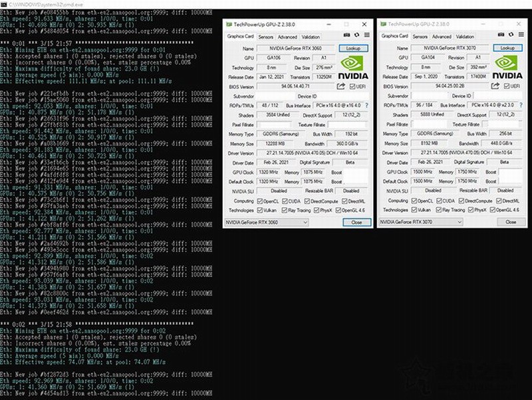The height and width of the screenshot is (400, 532).
Task: Click the Bus Interface question mark for RTX 3060
Action: click(x=366, y=105)
